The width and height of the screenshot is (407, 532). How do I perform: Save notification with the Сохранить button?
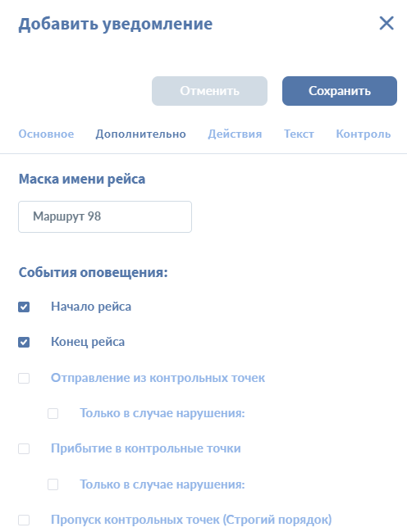(x=340, y=91)
